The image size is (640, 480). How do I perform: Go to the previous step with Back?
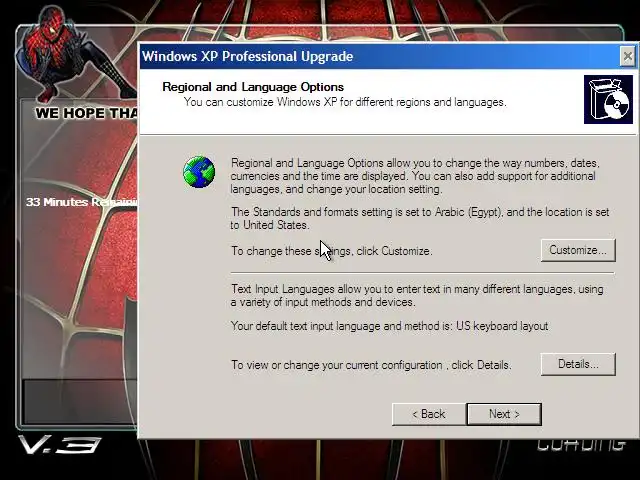[x=429, y=414]
